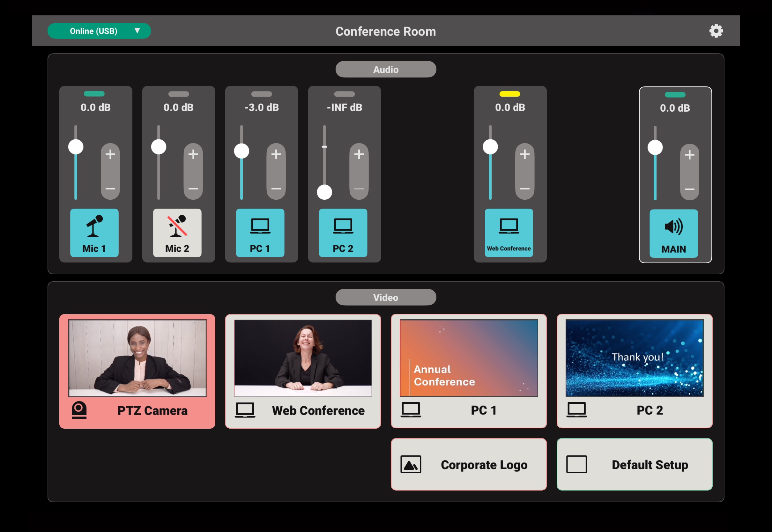Select the Mic 1 microphone icon
The image size is (772, 532).
click(94, 233)
